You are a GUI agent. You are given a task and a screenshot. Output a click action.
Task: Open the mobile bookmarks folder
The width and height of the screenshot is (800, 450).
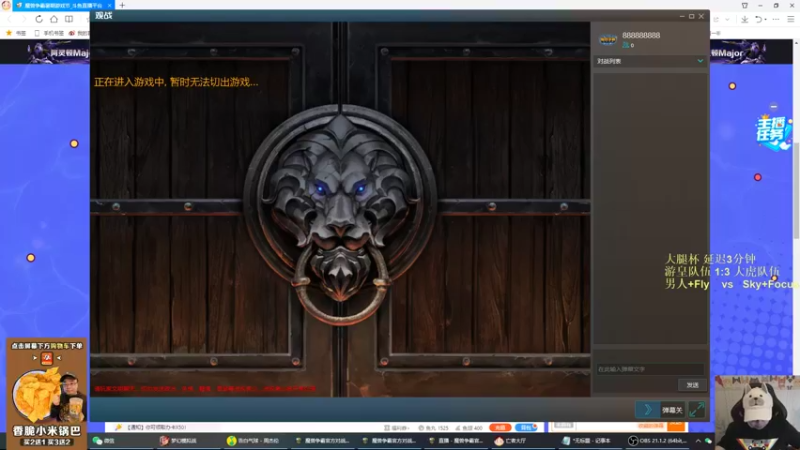[x=48, y=33]
